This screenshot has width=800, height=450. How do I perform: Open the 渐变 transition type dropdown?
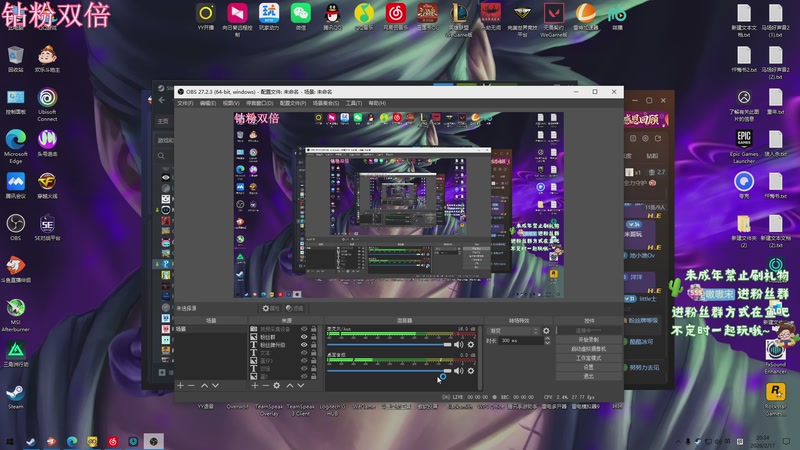tap(513, 331)
